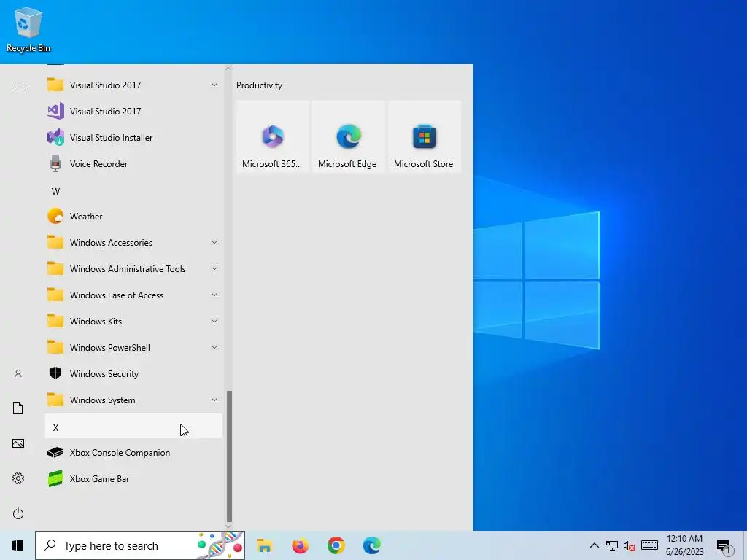Viewport: 747px width, 560px height.
Task: Click the network status tray icon
Action: pos(612,545)
